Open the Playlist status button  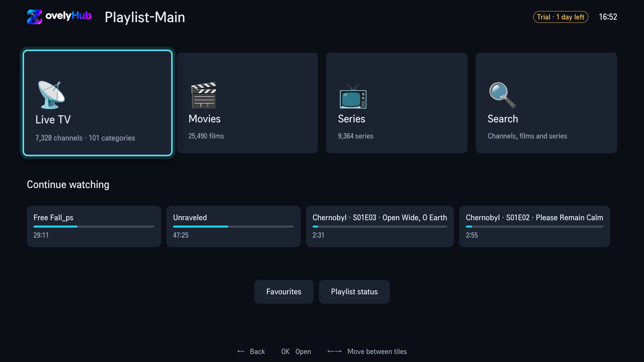(354, 292)
